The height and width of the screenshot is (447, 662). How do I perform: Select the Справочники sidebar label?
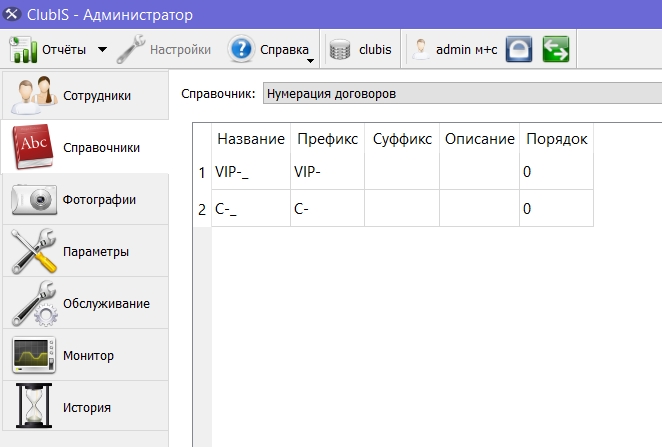(101, 148)
